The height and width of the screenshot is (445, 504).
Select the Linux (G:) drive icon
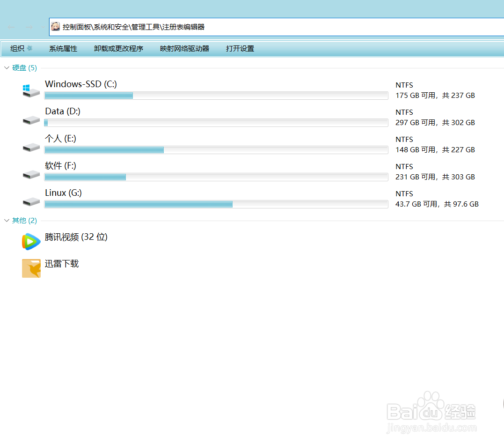(31, 202)
